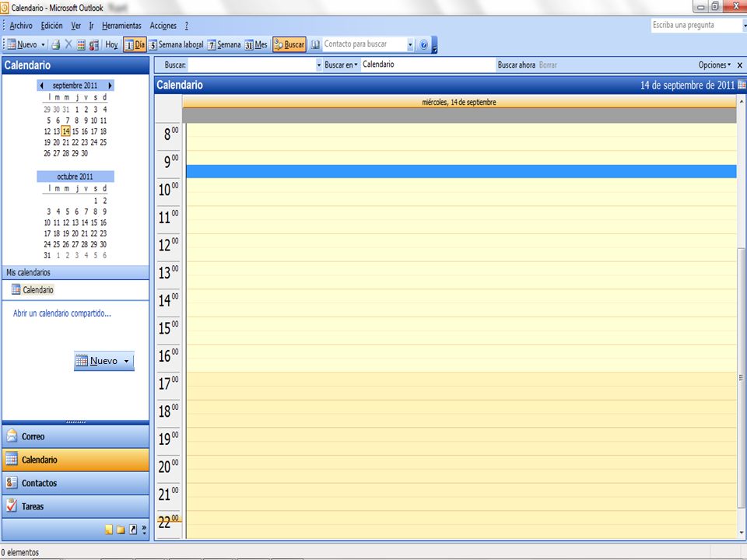Switch to the Semana laboral view
This screenshot has width=747, height=560.
176,44
